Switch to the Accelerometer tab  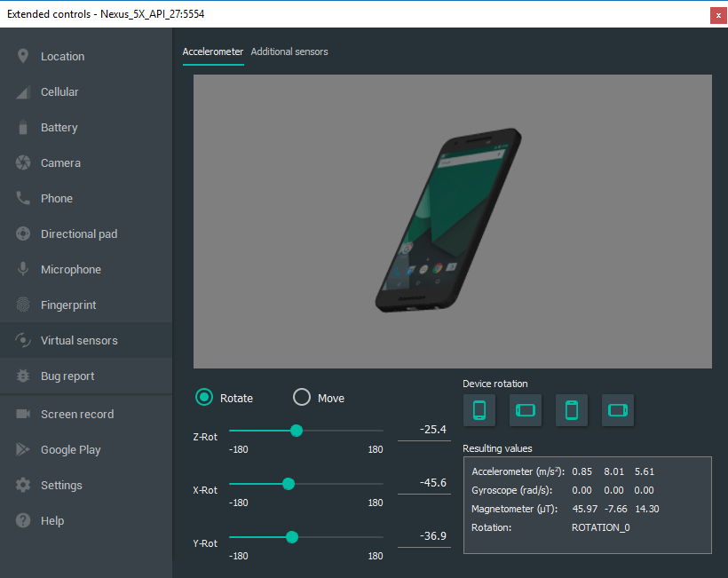(213, 52)
